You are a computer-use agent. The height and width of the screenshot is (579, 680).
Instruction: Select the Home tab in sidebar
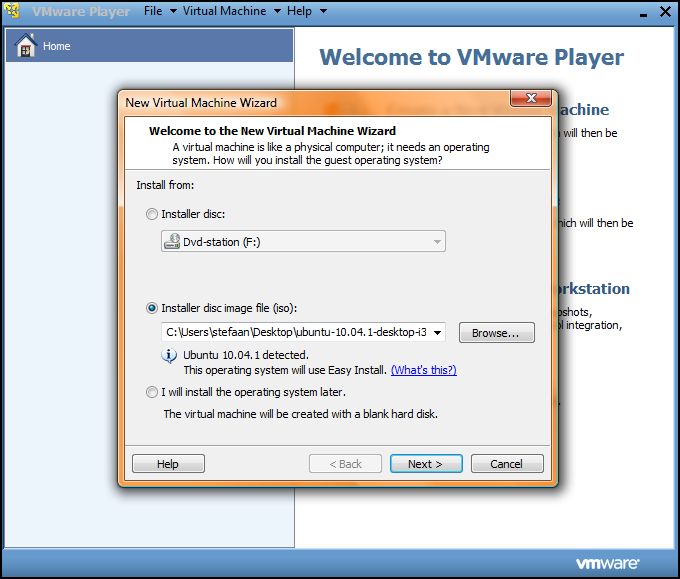(149, 46)
